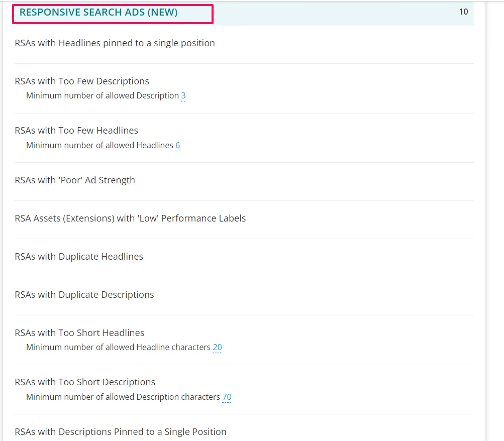Click the RESPONSIVE SEARCH ADS (NEW) header
This screenshot has height=441, width=504.
click(x=98, y=12)
